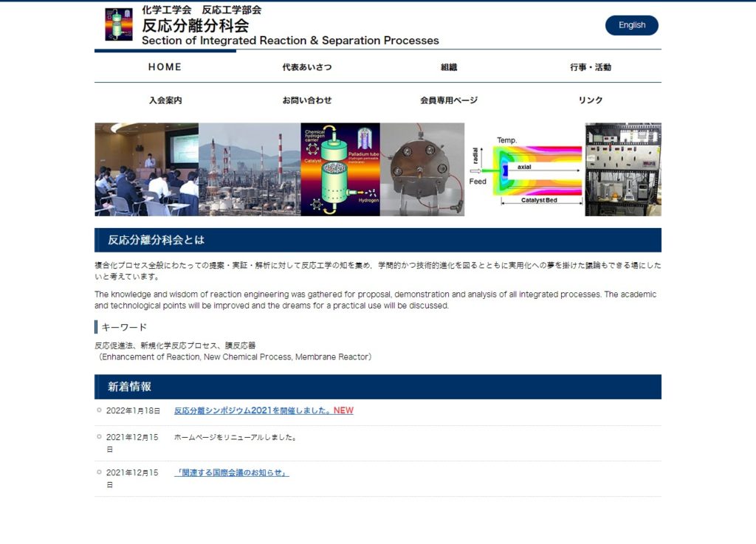756x544 pixels.
Task: Click the 反応分離分科会 site title
Action: pos(195,25)
